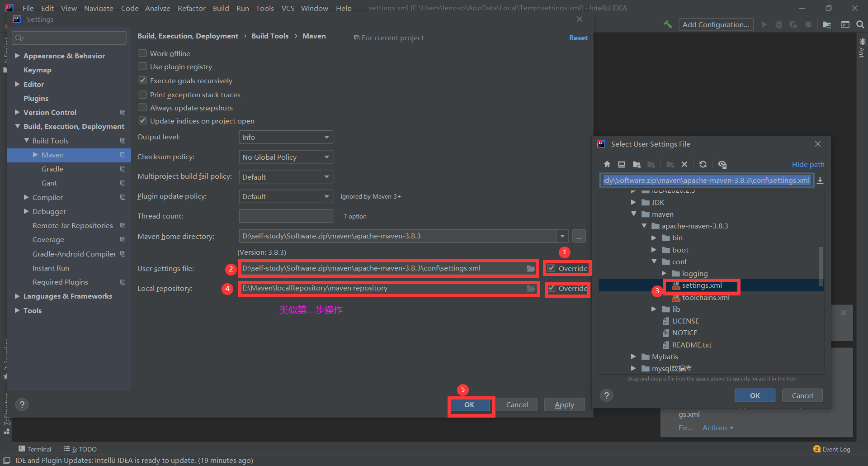Click the Thread count input field
868x466 pixels.
click(286, 216)
